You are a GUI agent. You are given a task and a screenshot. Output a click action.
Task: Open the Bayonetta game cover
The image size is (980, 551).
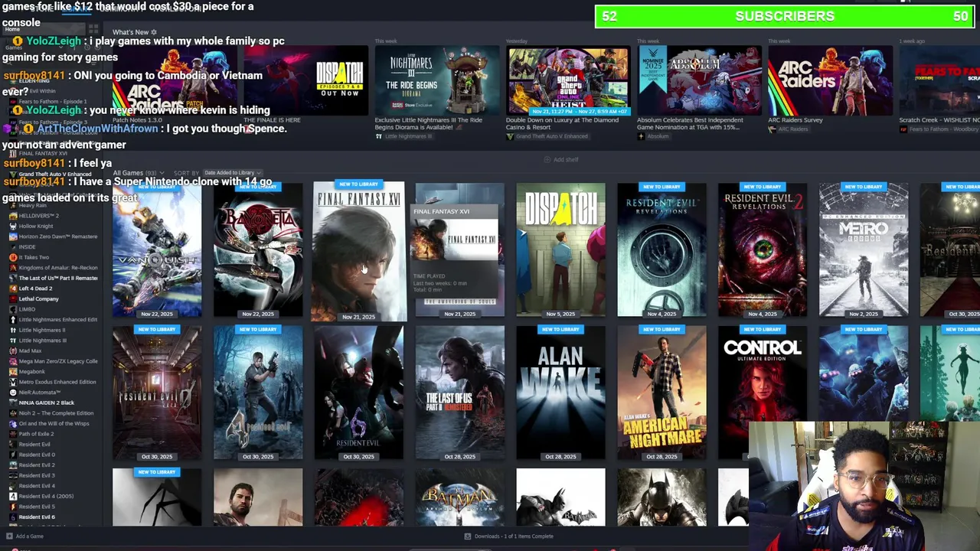click(x=258, y=249)
